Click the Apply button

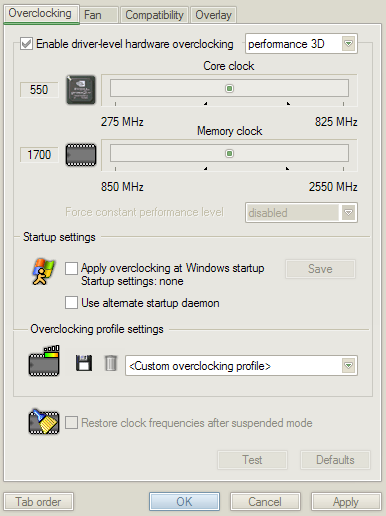point(346,502)
